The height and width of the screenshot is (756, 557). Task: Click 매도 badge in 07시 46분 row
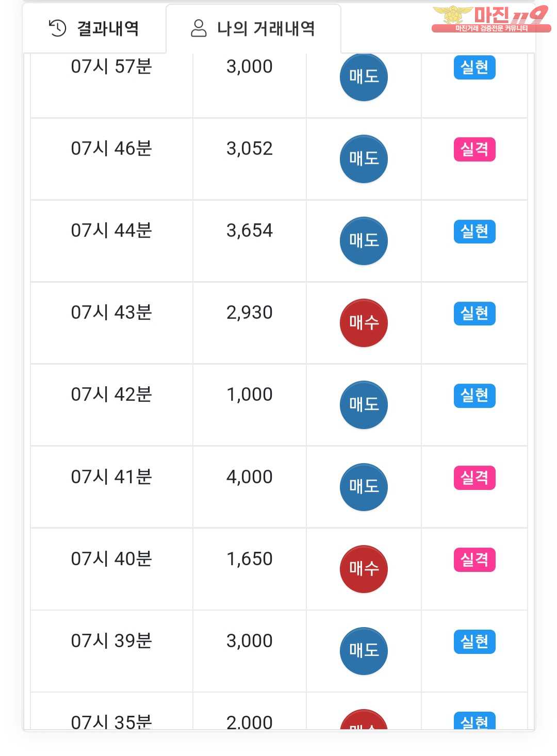tap(364, 159)
